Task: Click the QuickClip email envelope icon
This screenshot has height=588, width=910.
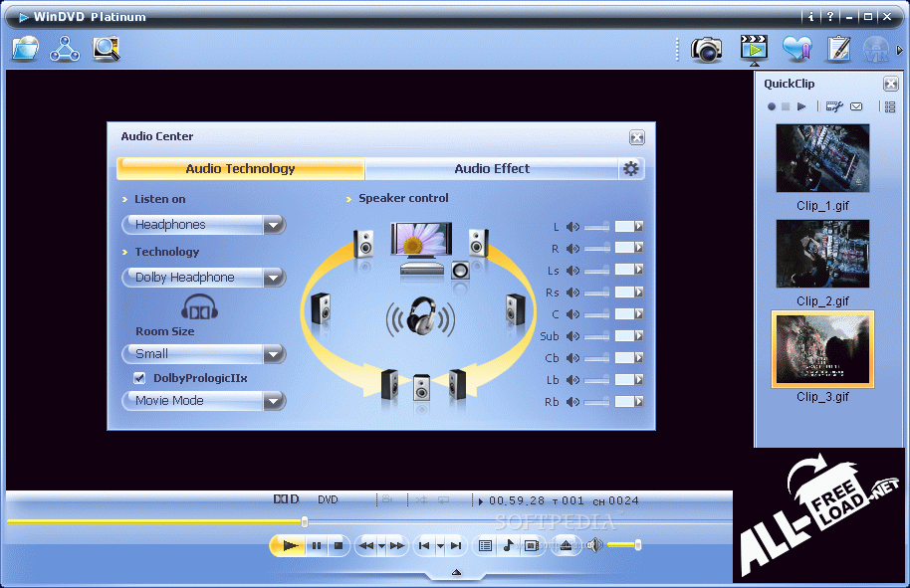Action: point(856,106)
